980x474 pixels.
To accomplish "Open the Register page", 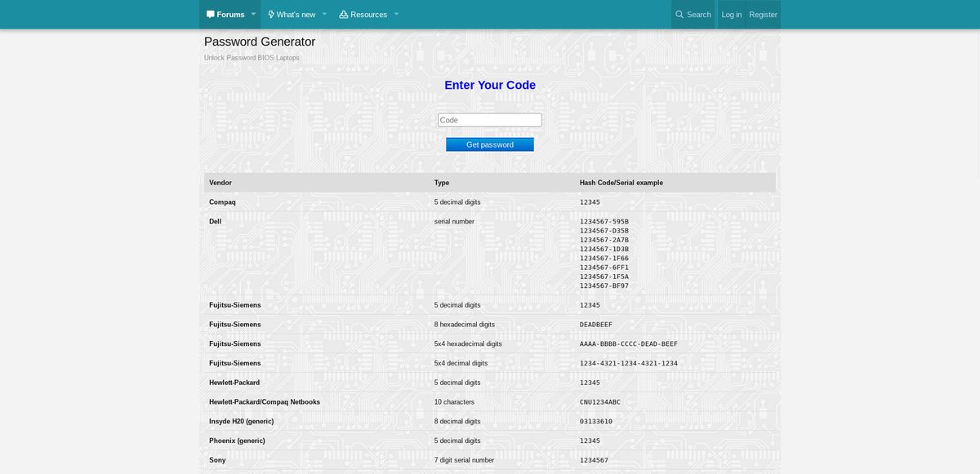I will coord(763,14).
